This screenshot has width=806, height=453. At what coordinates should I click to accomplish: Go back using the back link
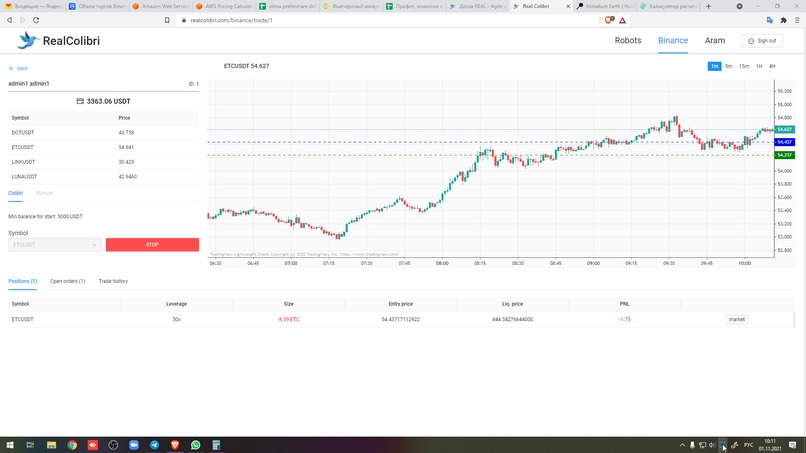(x=19, y=68)
